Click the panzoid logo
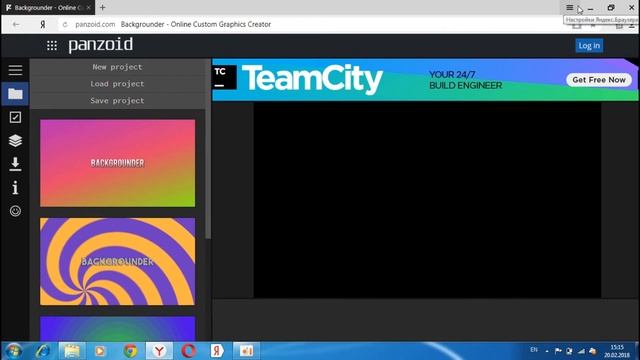Image resolution: width=640 pixels, height=360 pixels. tap(100, 45)
